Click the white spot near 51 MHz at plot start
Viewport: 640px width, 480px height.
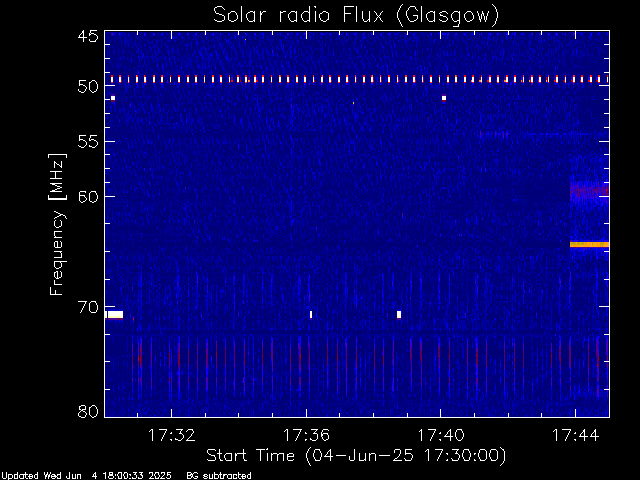click(x=113, y=98)
